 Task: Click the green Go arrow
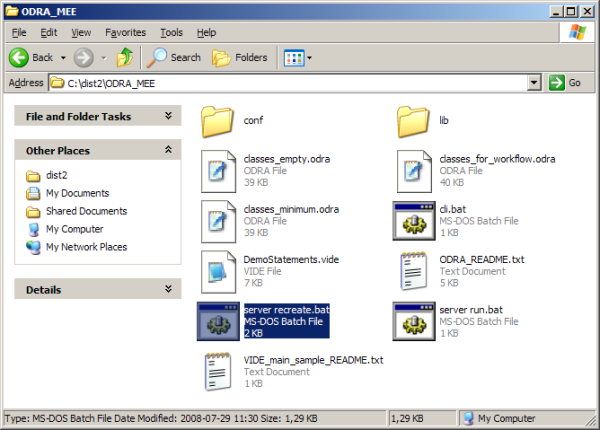[x=556, y=83]
